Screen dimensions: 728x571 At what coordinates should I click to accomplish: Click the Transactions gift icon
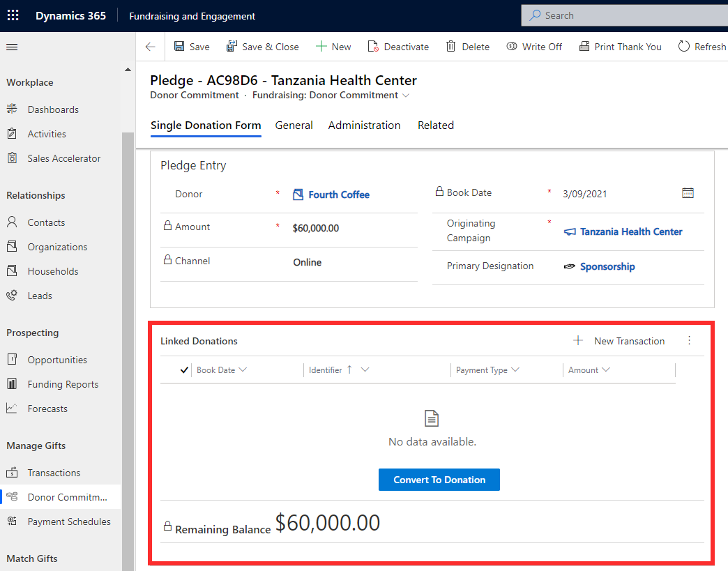click(x=12, y=472)
